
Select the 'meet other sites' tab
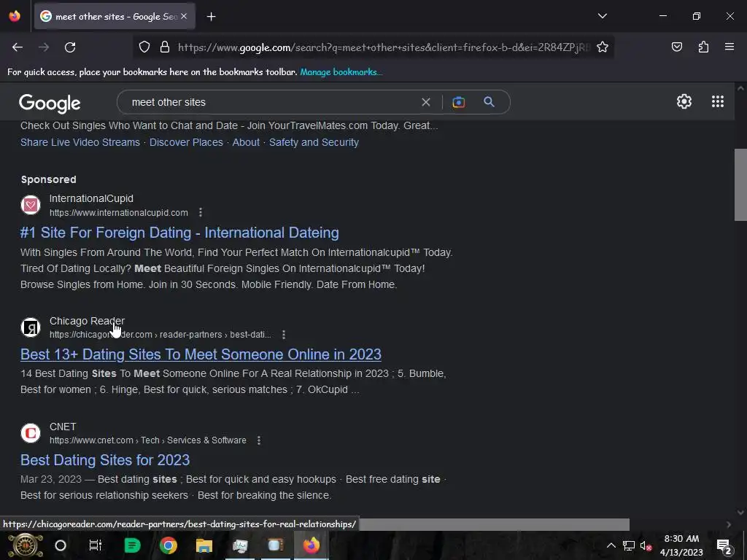click(115, 16)
